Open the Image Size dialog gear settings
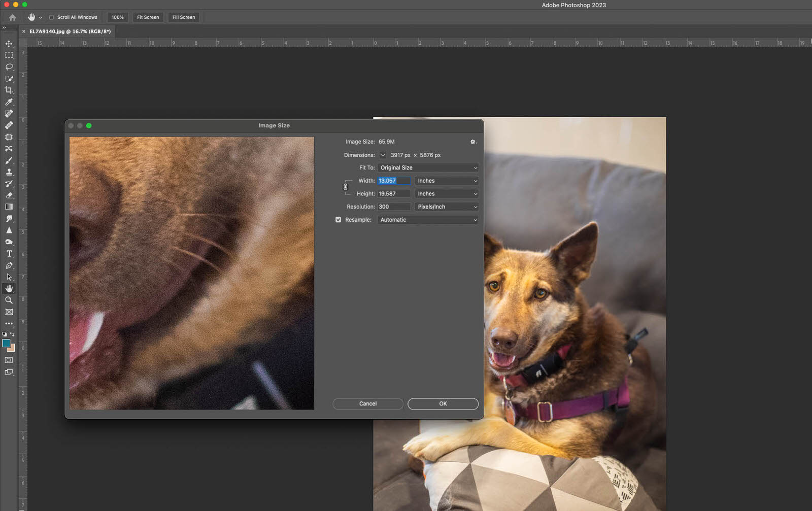Screen dimensions: 812x511 472,142
